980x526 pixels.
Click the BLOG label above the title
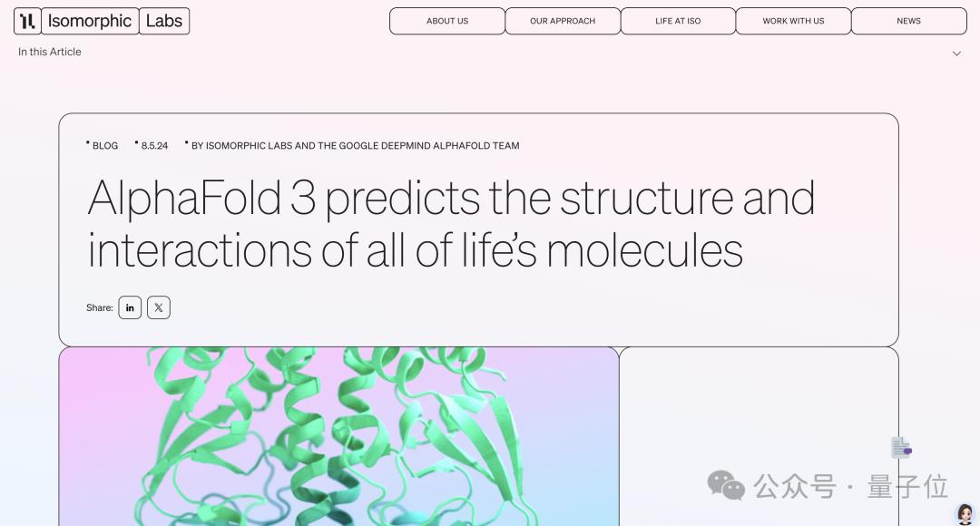pyautogui.click(x=105, y=145)
